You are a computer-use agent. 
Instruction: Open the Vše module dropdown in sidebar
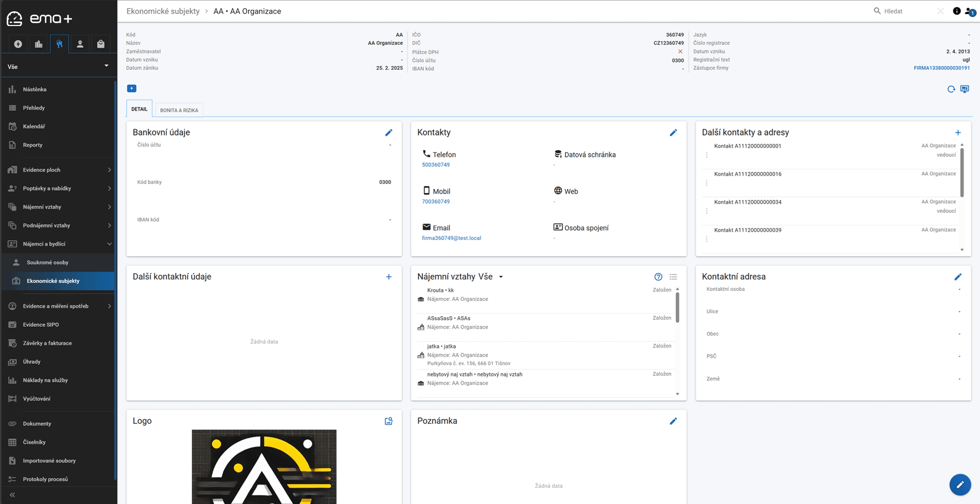(58, 66)
